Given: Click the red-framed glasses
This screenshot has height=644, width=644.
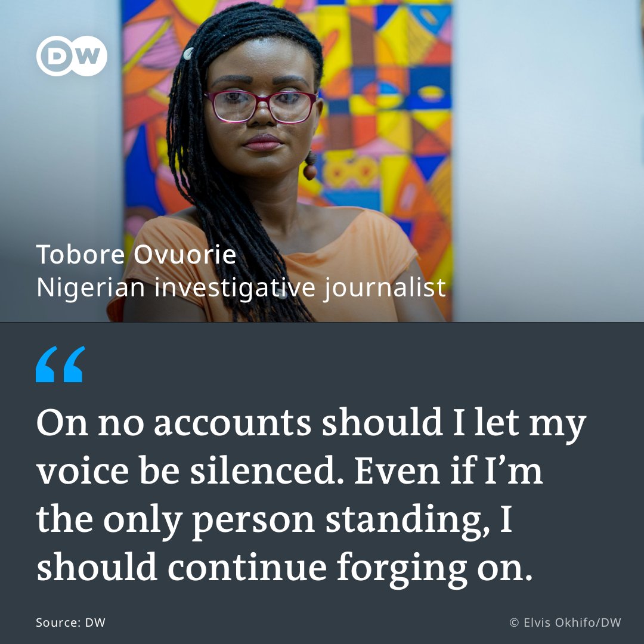Looking at the screenshot, I should (261, 106).
